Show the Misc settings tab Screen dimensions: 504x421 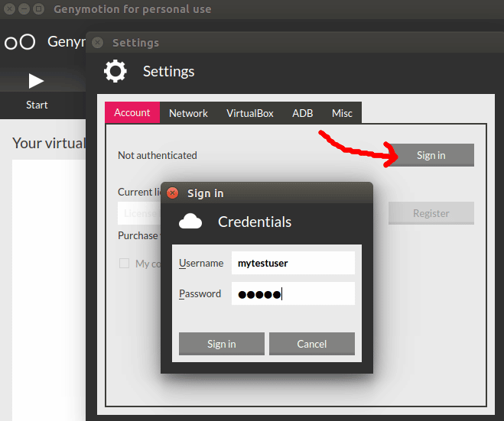click(x=342, y=113)
